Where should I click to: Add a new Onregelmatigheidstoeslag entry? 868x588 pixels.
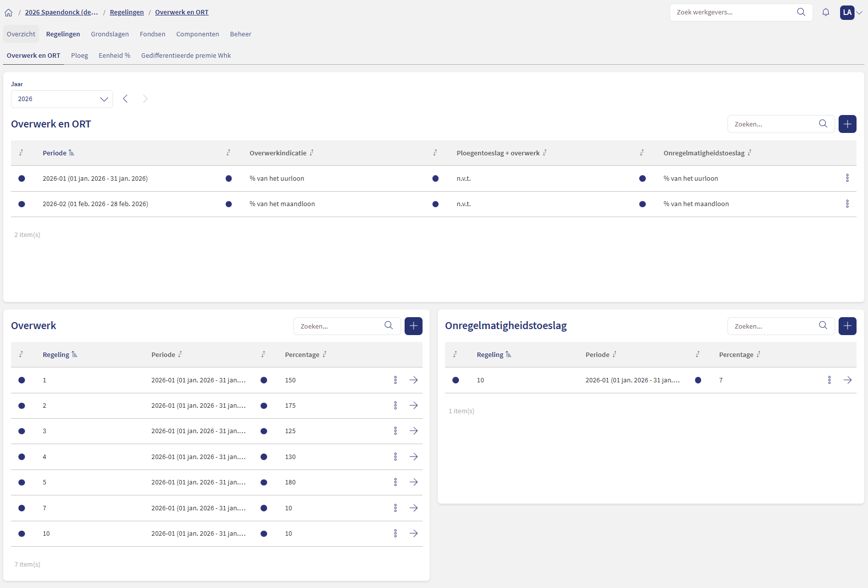click(x=847, y=326)
